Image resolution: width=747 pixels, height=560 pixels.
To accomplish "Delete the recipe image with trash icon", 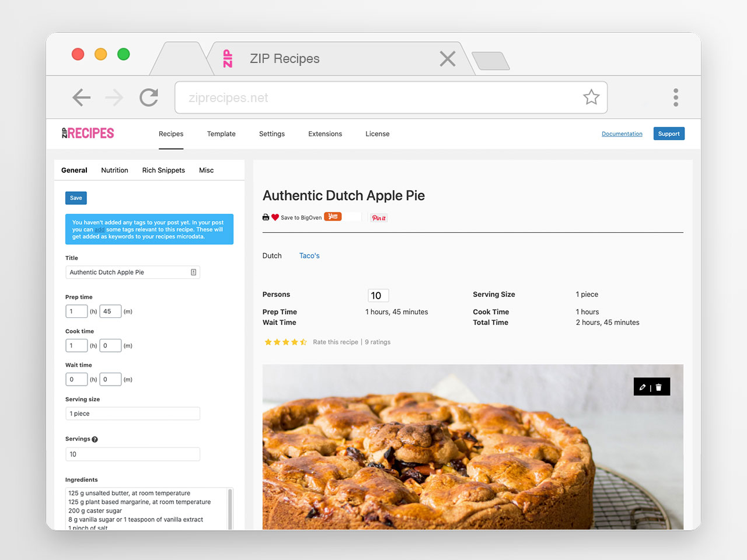I will click(659, 387).
